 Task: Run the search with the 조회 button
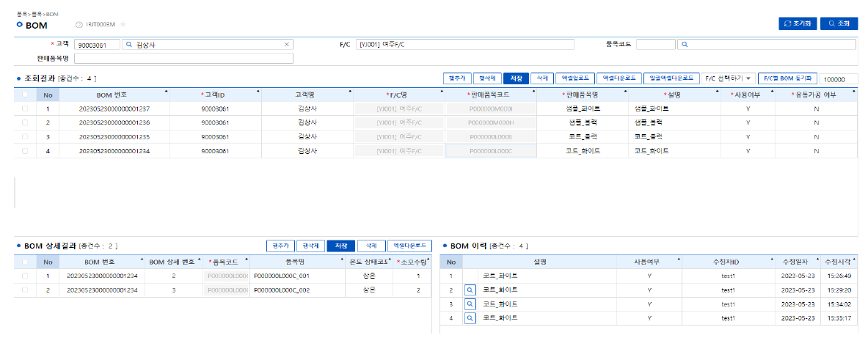coord(839,23)
